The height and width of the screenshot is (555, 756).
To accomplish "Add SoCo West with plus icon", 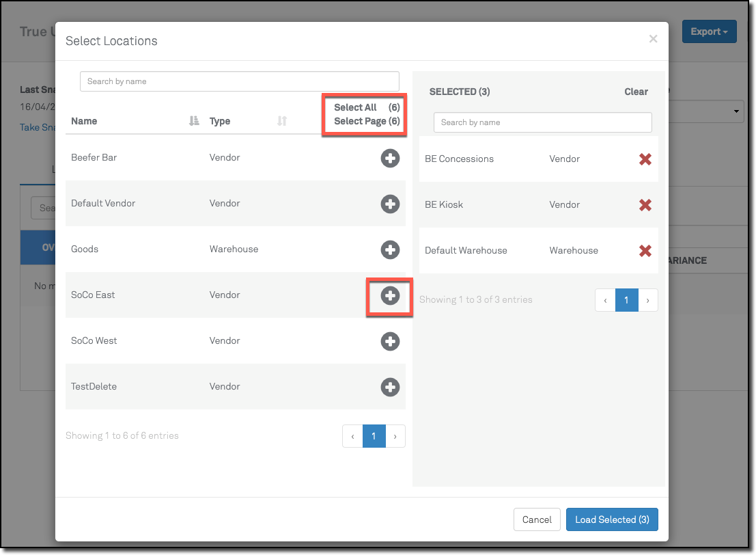I will tap(390, 341).
